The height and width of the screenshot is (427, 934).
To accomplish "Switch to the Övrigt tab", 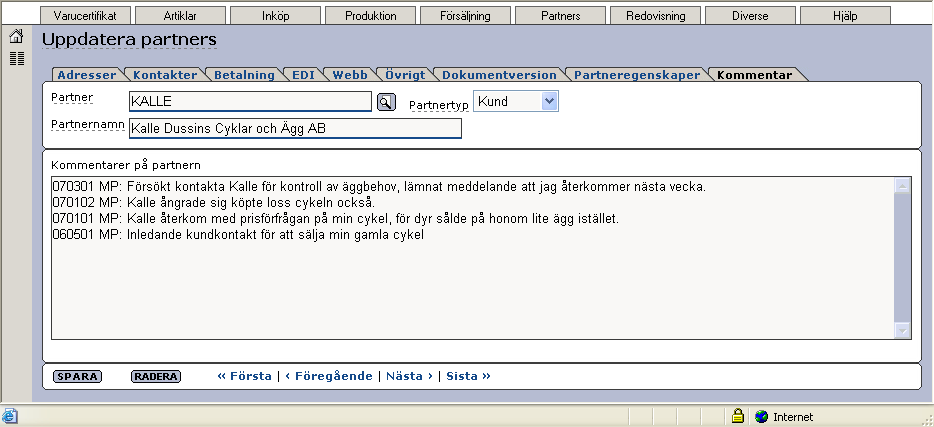I will pyautogui.click(x=405, y=75).
